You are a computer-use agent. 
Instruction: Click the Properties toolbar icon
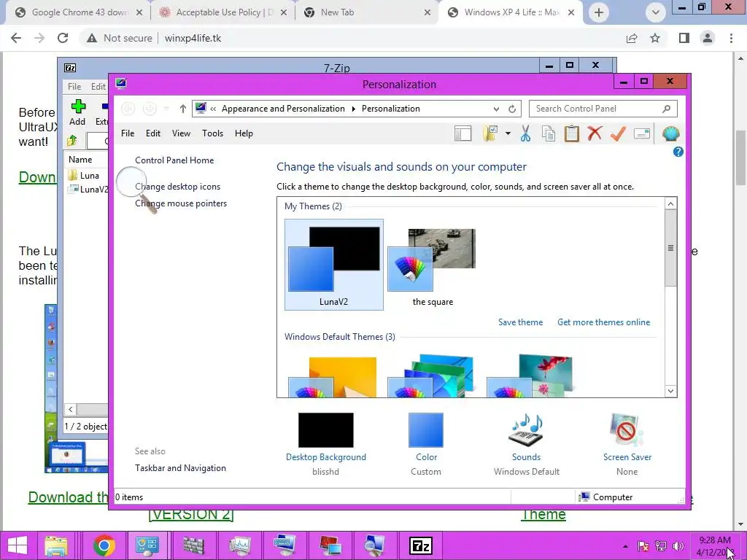point(642,134)
